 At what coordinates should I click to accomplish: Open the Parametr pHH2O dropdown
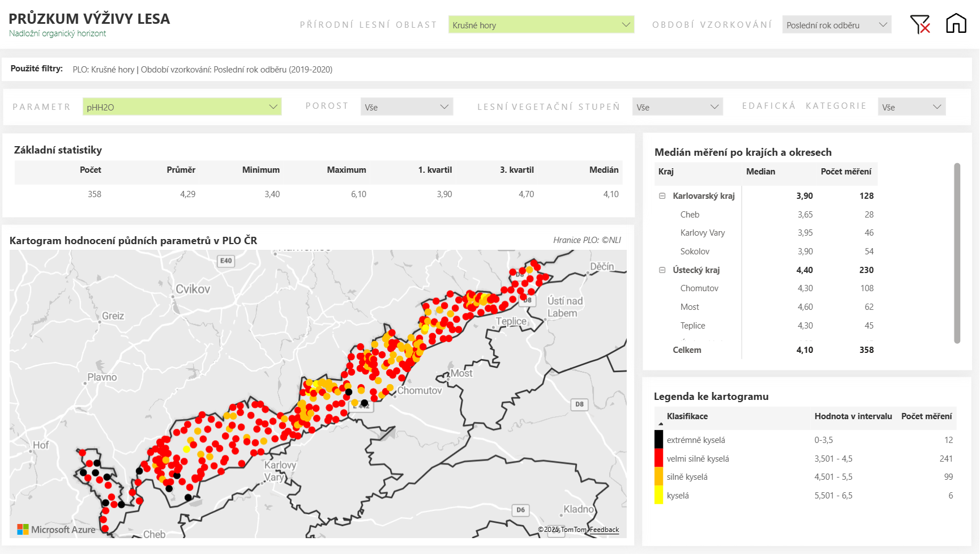[x=182, y=106]
